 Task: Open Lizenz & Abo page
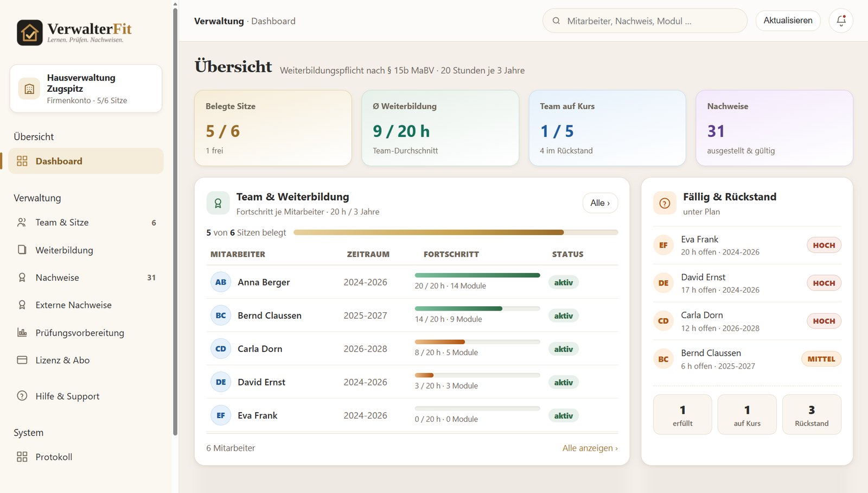(86, 360)
